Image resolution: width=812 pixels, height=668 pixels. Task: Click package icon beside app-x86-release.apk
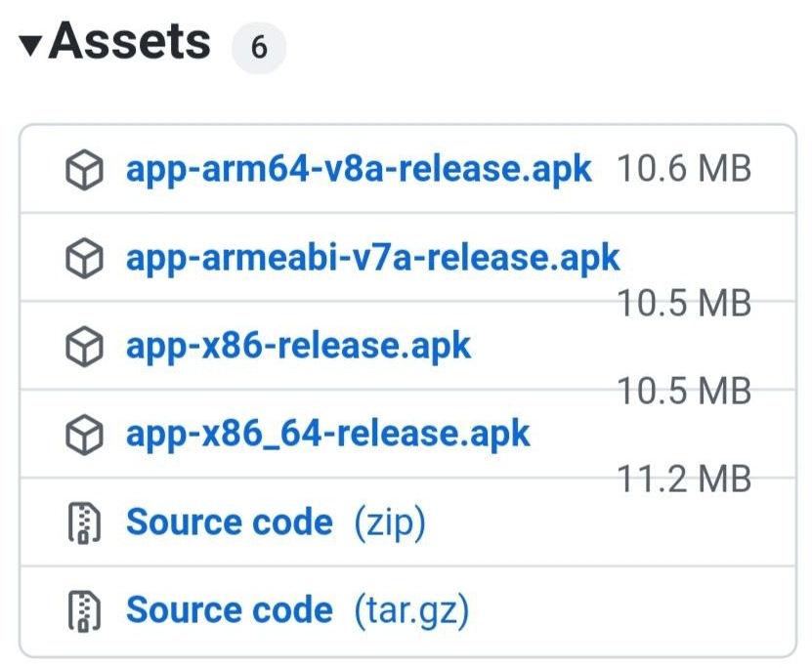(84, 346)
